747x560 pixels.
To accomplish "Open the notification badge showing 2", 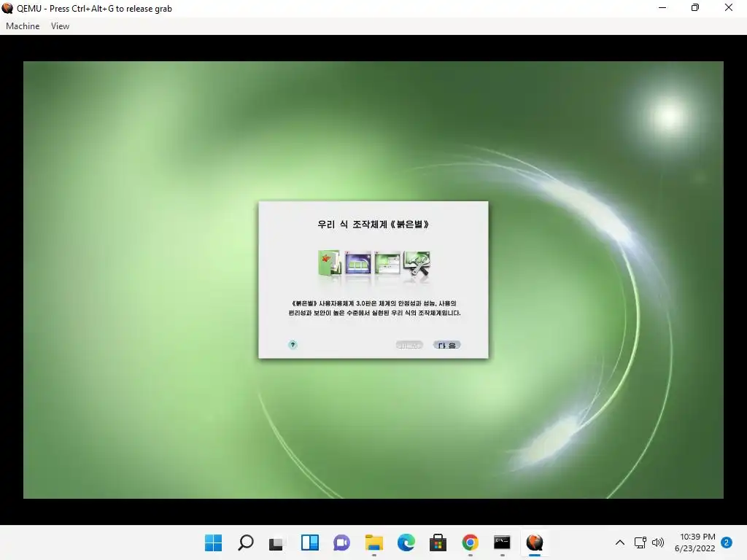I will coord(727,542).
